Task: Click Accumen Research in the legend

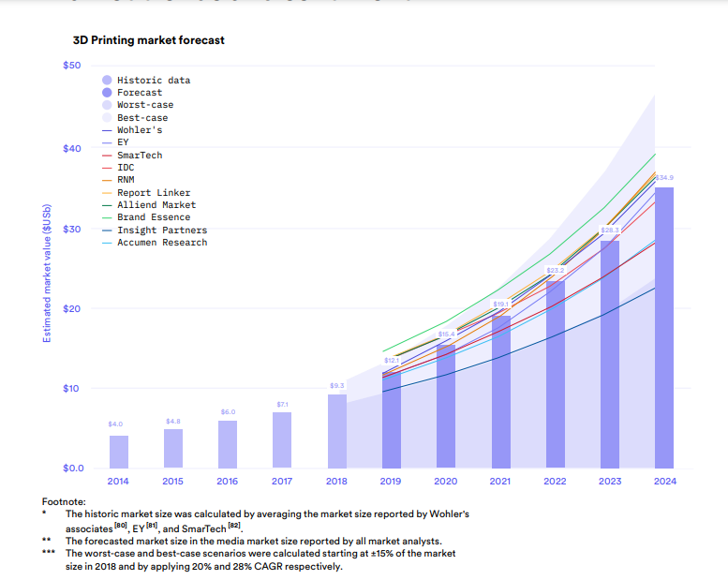Action: (161, 243)
